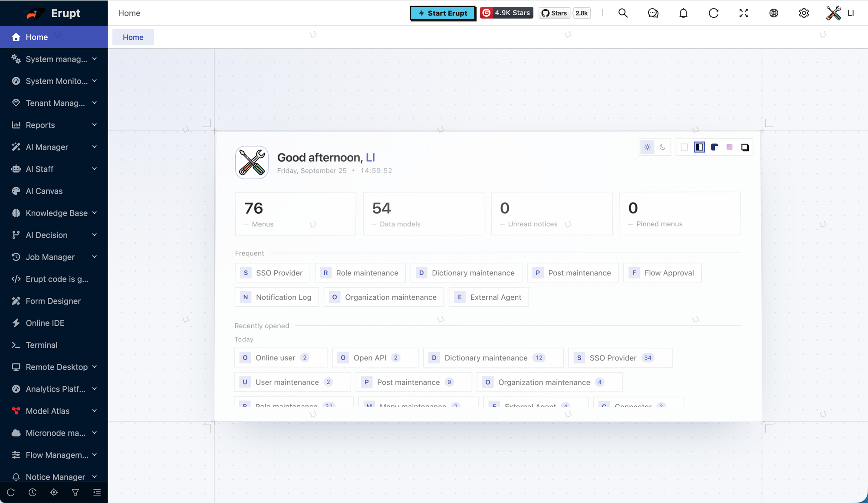Screen dimensions: 868x503
Task: Open AI Canvas in the sidebar
Action: point(54,191)
